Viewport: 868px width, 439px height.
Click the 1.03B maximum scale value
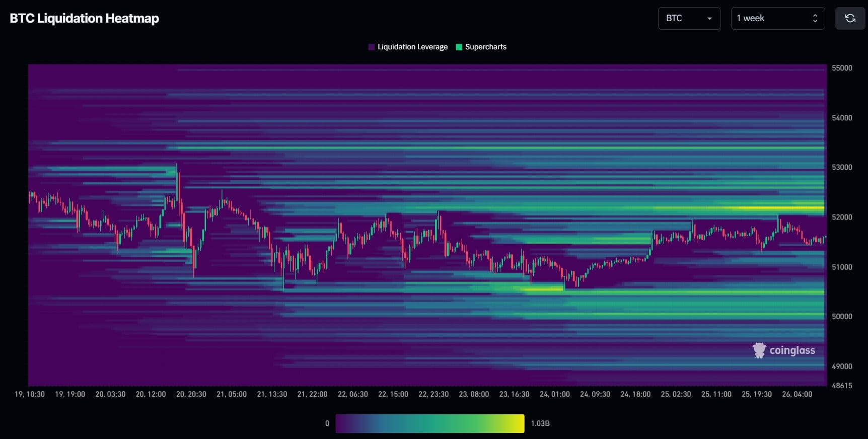pyautogui.click(x=540, y=423)
